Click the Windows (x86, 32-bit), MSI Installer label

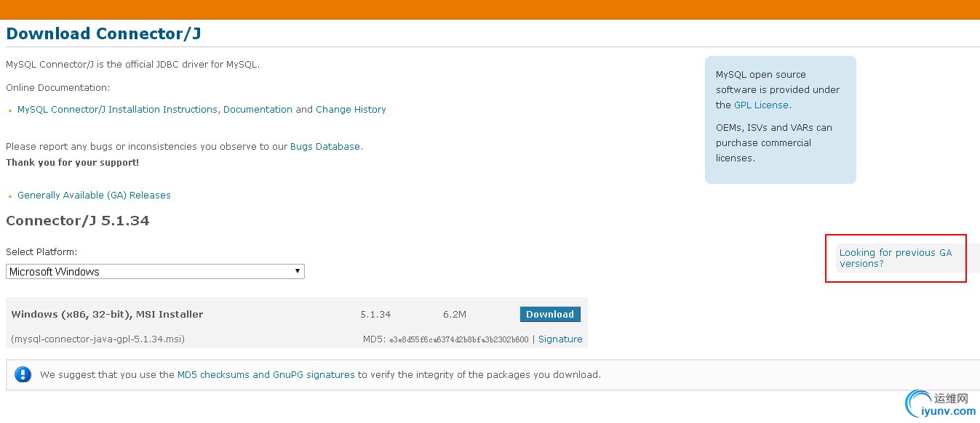[108, 315]
